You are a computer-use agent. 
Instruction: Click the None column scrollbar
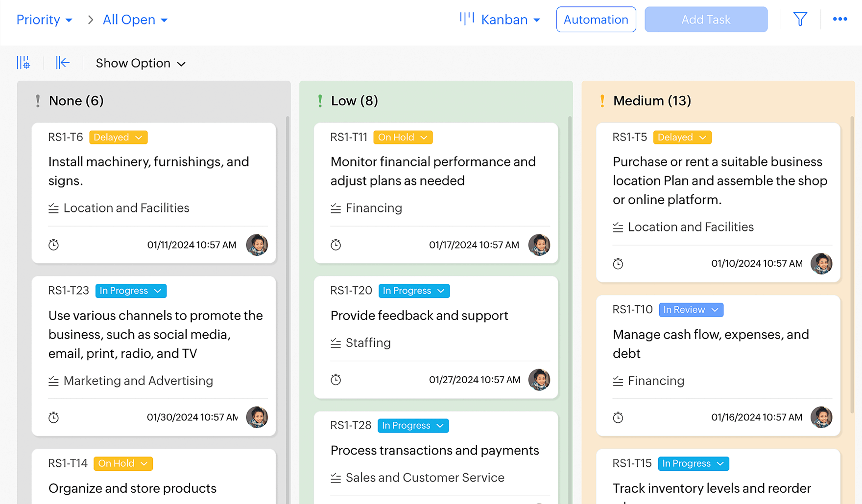(x=287, y=294)
